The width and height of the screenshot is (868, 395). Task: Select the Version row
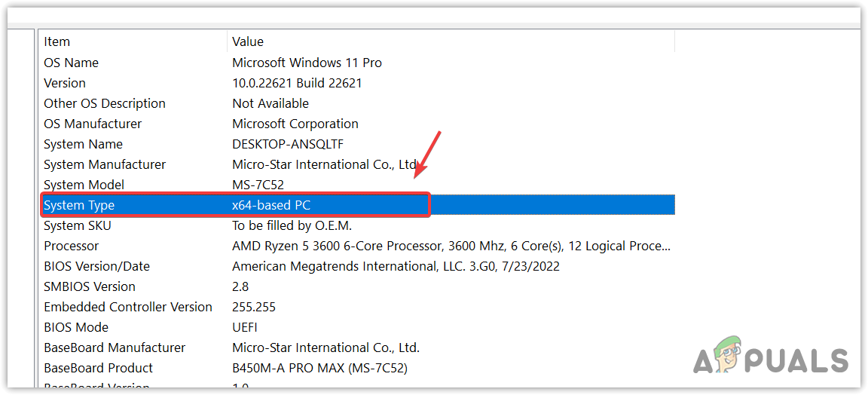(x=65, y=83)
